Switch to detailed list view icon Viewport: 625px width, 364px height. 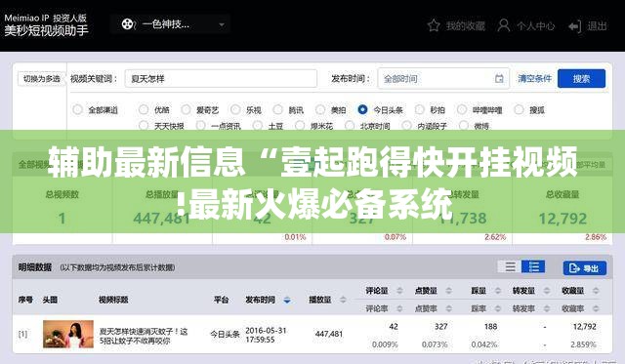pos(533,266)
